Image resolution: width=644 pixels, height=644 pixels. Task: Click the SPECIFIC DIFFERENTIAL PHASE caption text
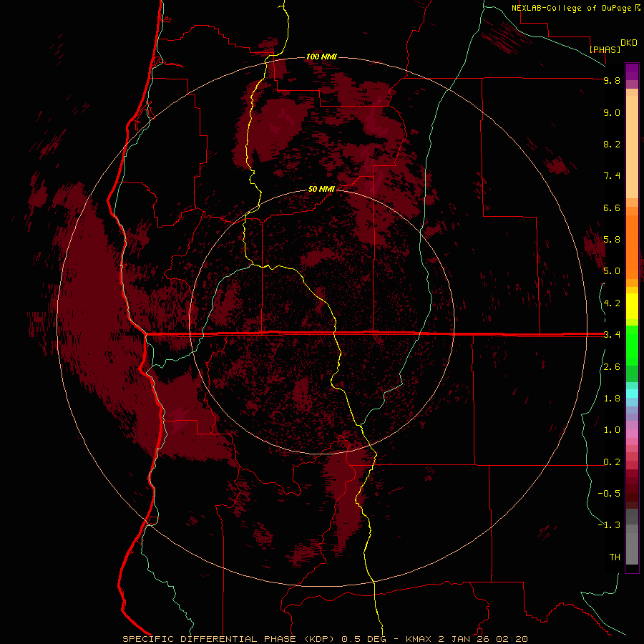point(209,639)
